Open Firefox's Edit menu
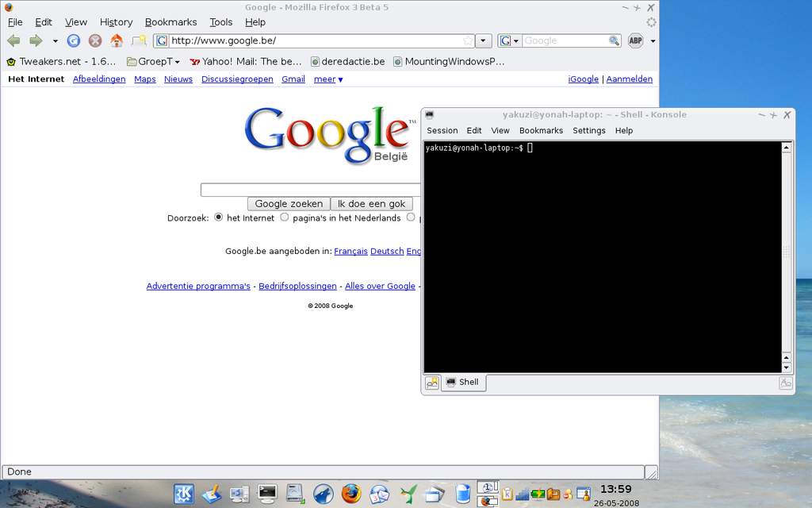The image size is (812, 508). 44,22
